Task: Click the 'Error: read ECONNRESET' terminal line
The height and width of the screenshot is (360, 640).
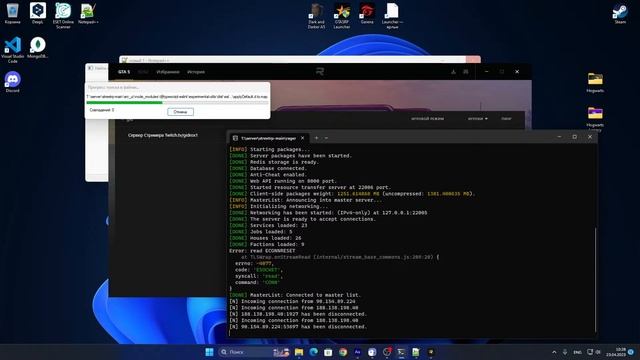Action: coord(262,251)
